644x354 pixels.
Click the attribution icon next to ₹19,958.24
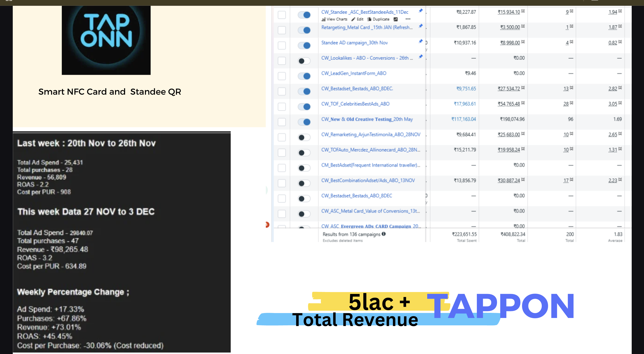523,149
